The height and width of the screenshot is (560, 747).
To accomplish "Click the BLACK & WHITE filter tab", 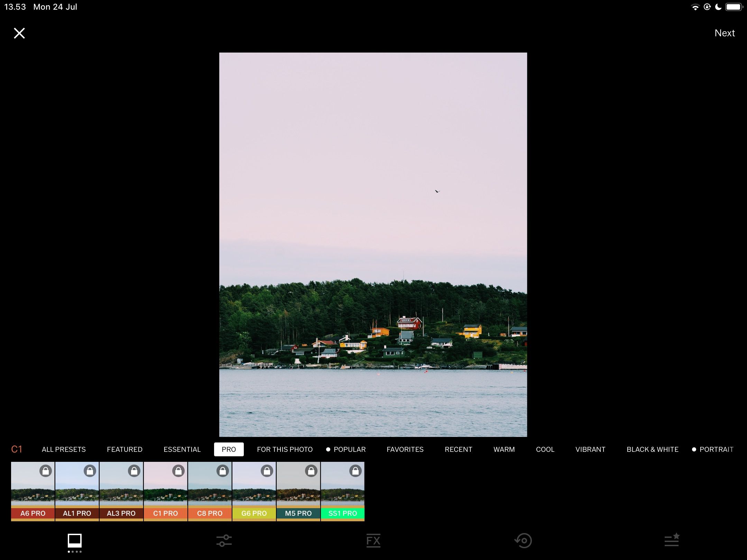I will [652, 449].
